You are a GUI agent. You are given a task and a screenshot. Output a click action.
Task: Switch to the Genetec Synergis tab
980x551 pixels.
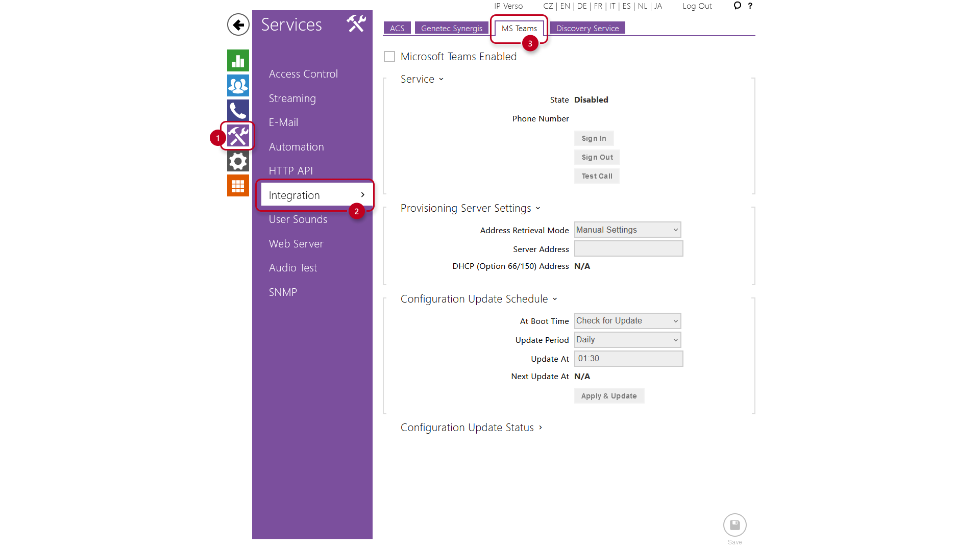pos(452,29)
